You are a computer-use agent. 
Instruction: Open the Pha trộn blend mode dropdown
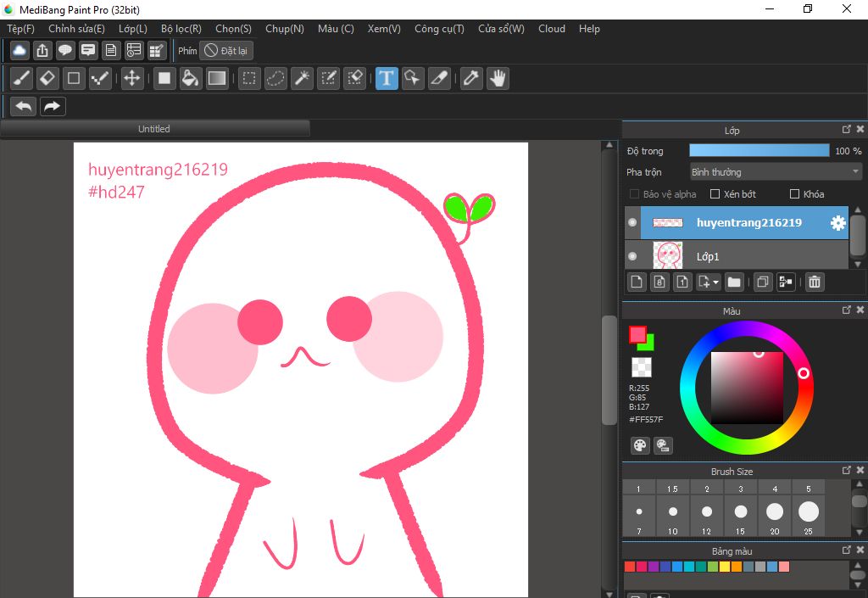point(775,172)
